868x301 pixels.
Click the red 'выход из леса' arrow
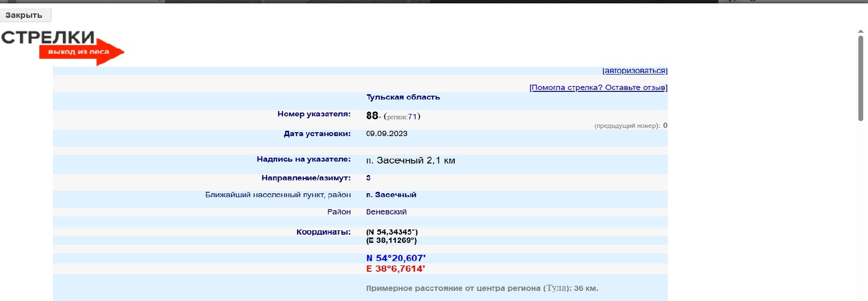click(81, 52)
